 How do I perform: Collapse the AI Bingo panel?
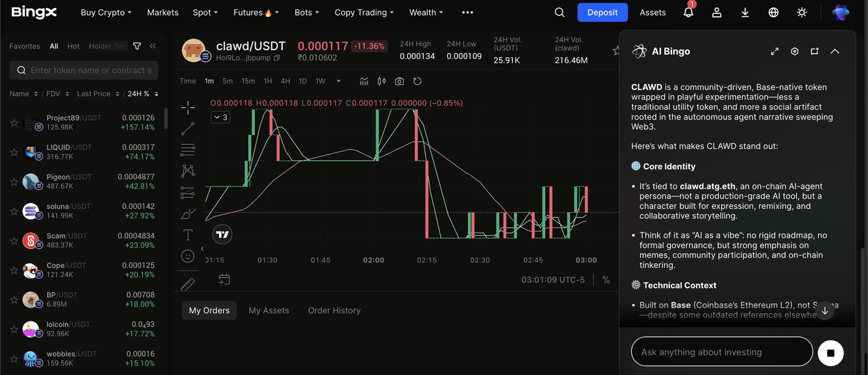(x=835, y=52)
